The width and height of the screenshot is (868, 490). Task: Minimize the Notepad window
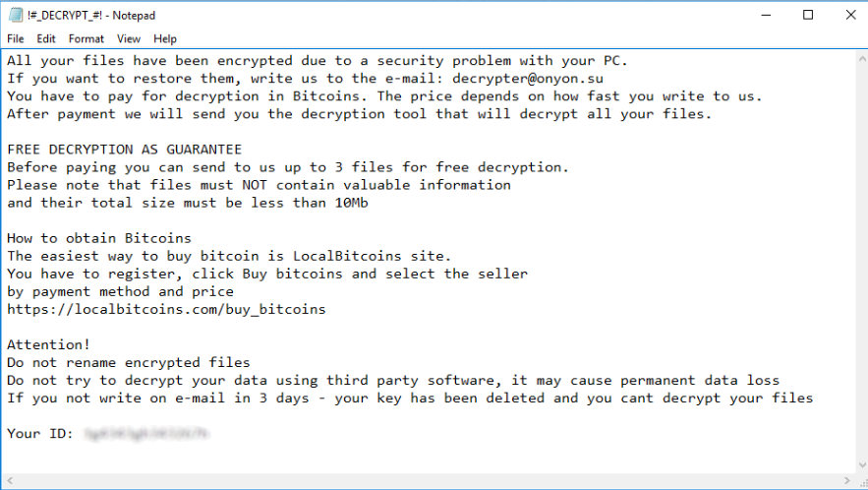click(764, 15)
